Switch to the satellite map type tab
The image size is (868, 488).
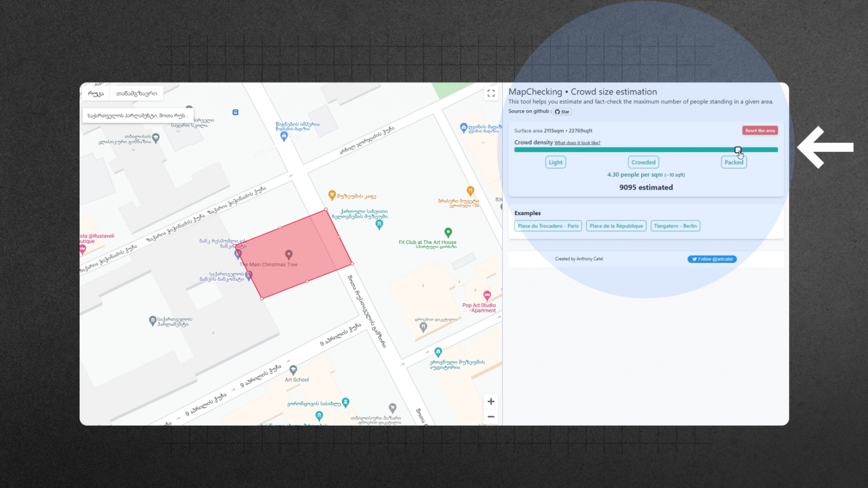point(136,94)
